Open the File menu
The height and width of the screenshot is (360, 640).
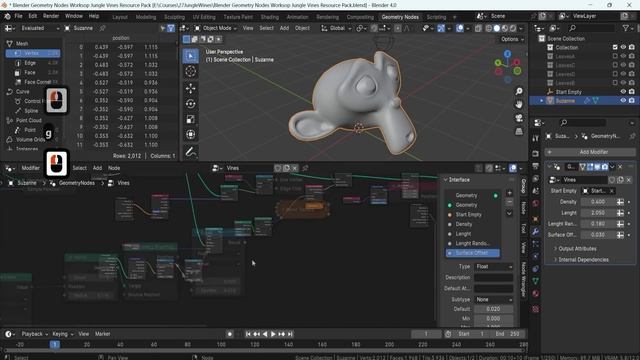(x=18, y=16)
